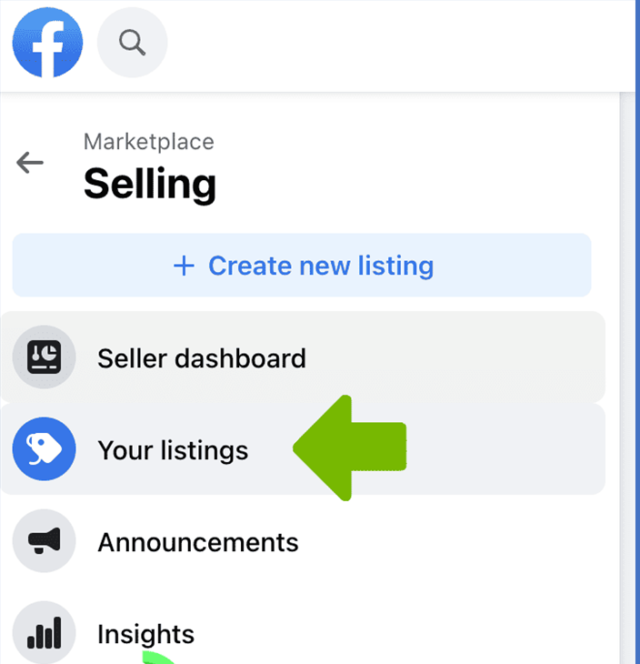Click the plus icon beside Create new listing
This screenshot has height=664, width=640.
coord(183,266)
